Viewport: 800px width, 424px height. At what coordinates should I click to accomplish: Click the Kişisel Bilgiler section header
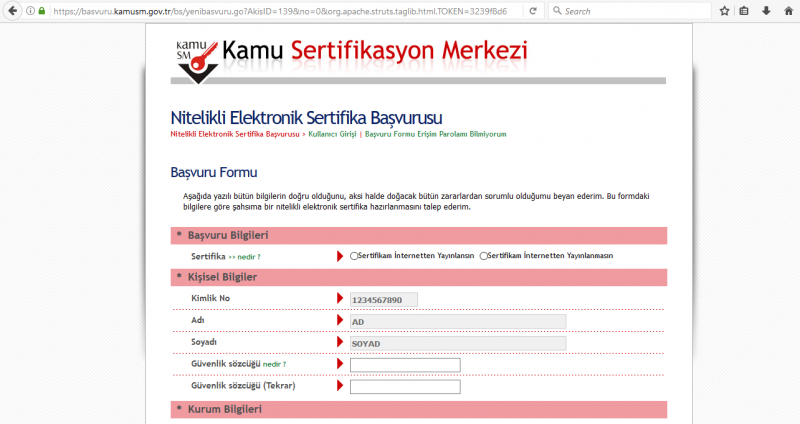click(418, 277)
